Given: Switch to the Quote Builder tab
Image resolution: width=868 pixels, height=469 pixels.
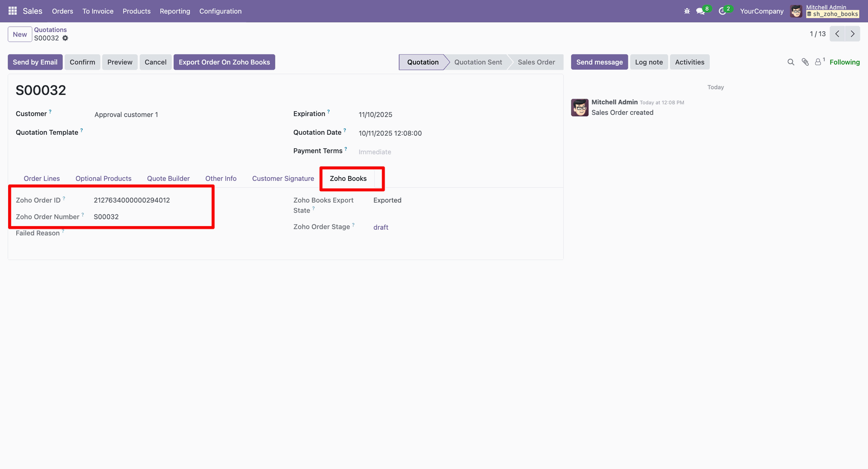Looking at the screenshot, I should (x=168, y=179).
